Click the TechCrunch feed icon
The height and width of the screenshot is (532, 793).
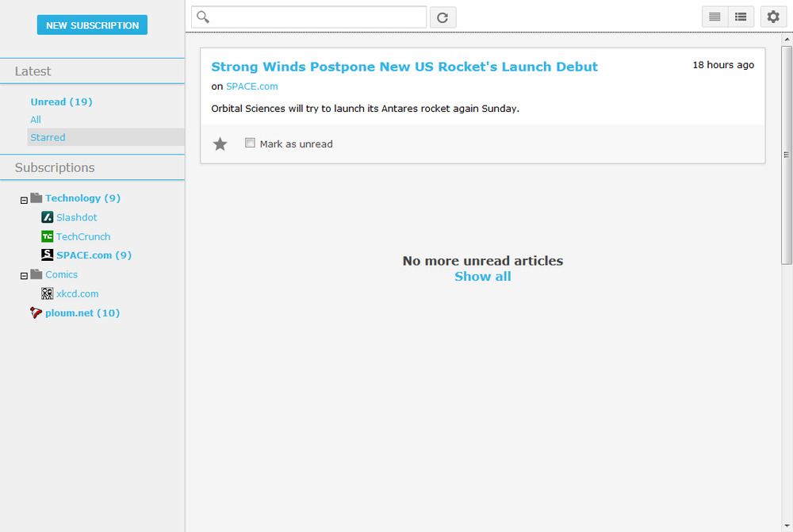47,236
